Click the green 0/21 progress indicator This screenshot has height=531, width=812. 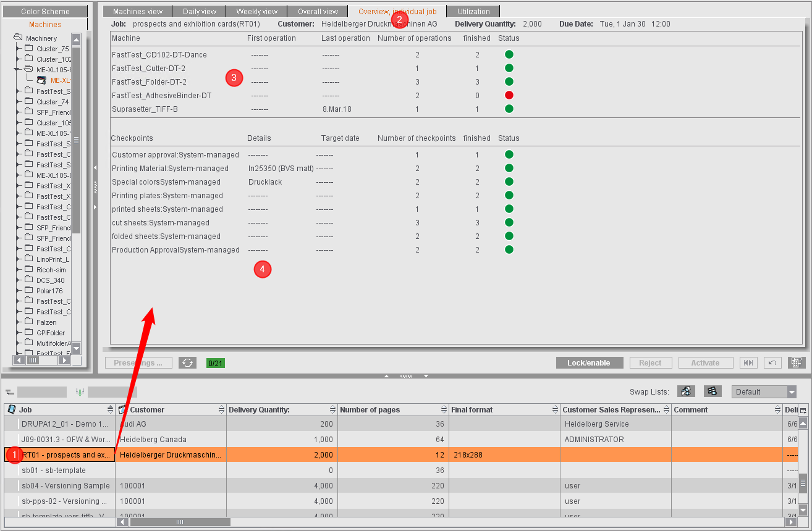pos(216,362)
